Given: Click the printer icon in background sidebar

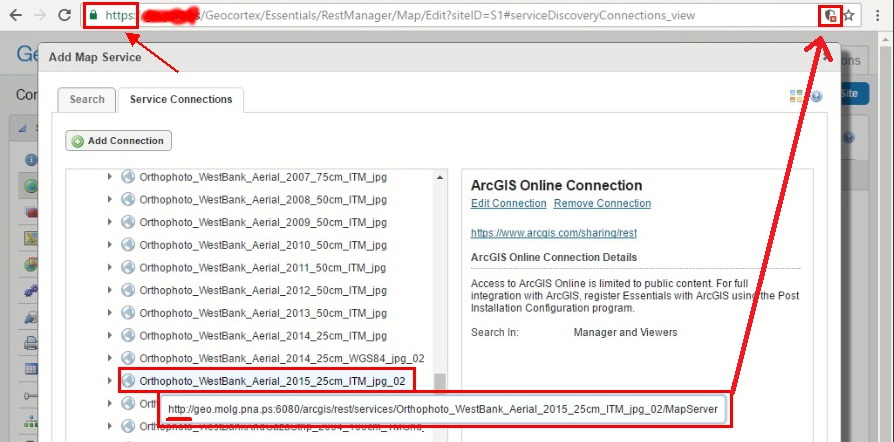Looking at the screenshot, I should [x=31, y=344].
